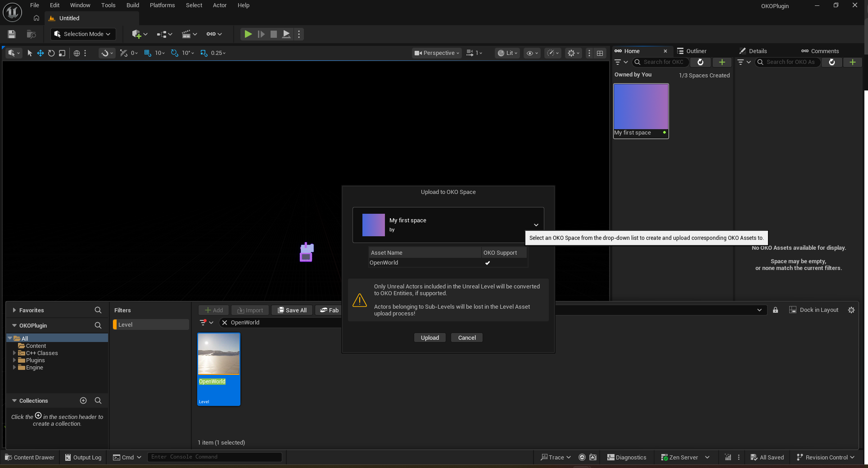Toggle grid snapping icon
The width and height of the screenshot is (868, 468).
coord(147,53)
